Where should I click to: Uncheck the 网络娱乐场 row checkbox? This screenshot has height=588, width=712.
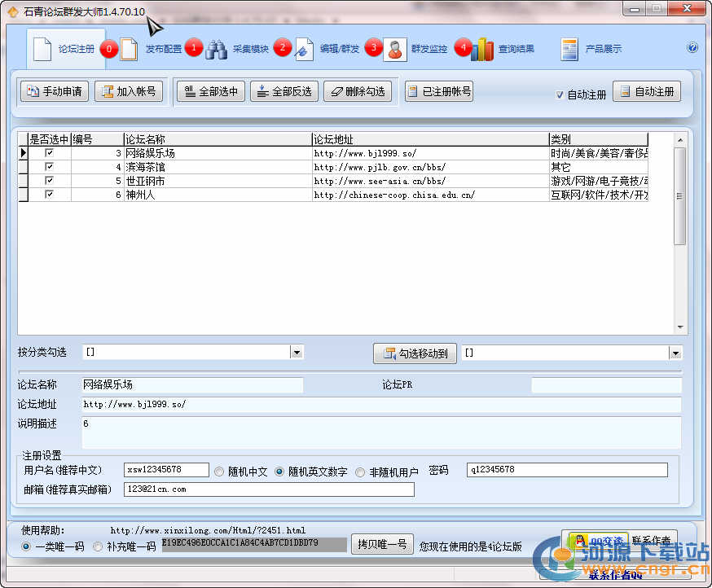click(x=50, y=153)
